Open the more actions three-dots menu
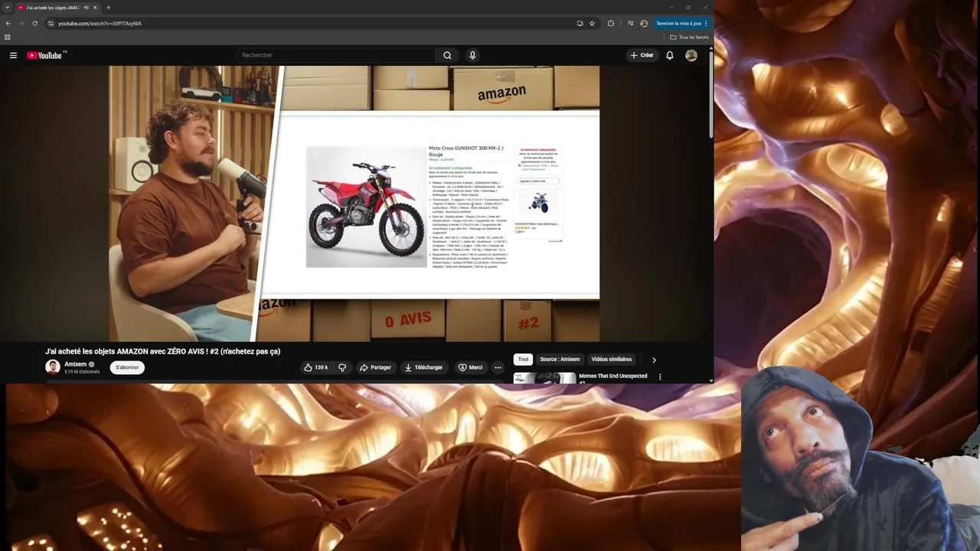This screenshot has height=551, width=980. [x=498, y=367]
